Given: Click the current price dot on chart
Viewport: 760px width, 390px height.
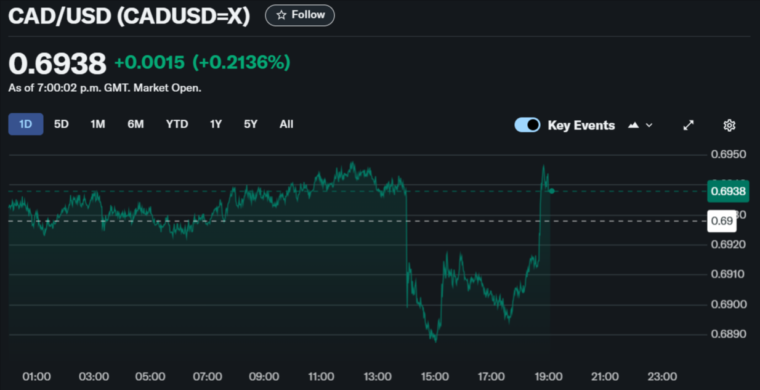Looking at the screenshot, I should click(552, 191).
